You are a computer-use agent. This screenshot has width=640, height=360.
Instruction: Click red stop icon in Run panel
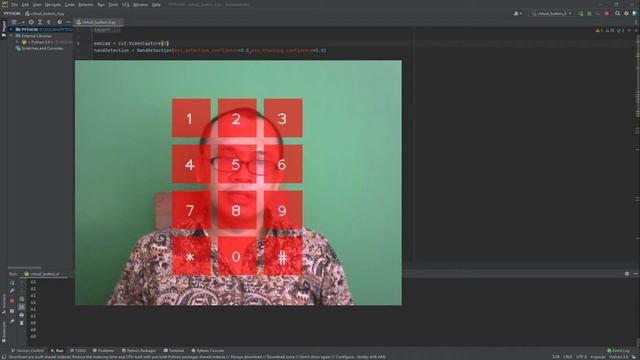12,300
